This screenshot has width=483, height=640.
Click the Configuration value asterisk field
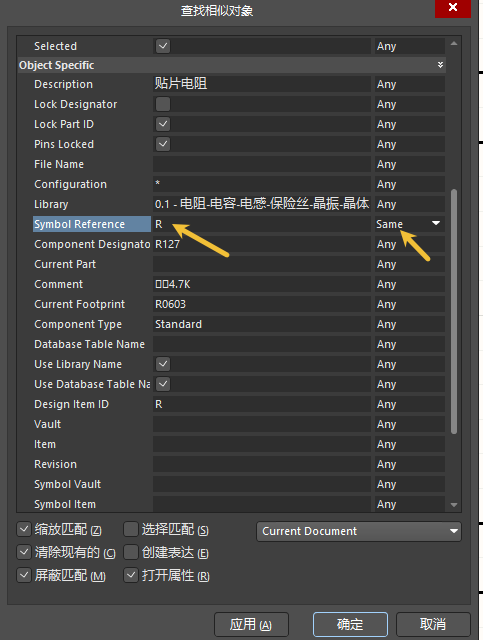(262, 184)
